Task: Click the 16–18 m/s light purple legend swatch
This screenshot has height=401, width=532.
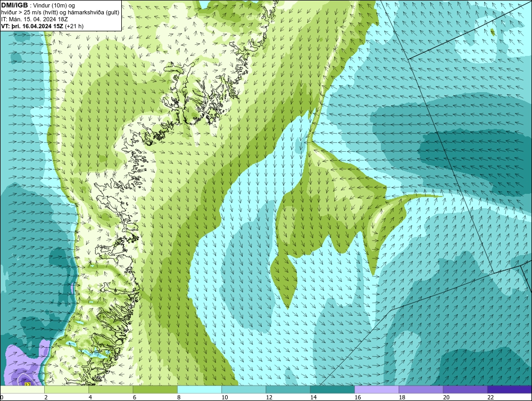Action: point(377,389)
